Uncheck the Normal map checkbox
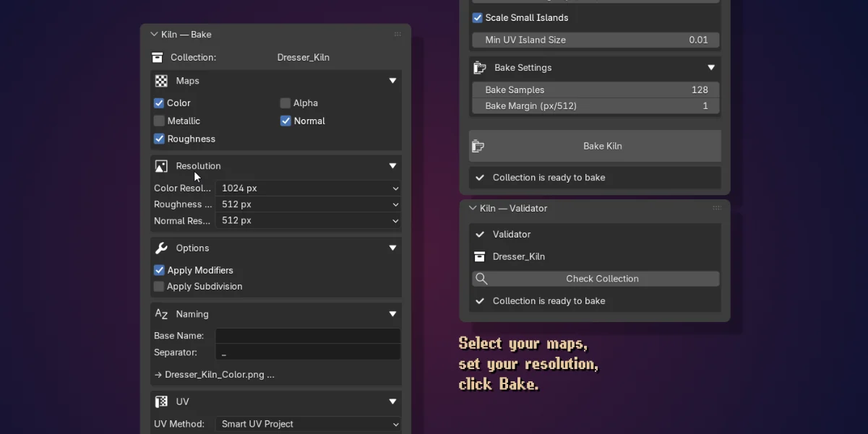This screenshot has height=434, width=868. coord(285,121)
